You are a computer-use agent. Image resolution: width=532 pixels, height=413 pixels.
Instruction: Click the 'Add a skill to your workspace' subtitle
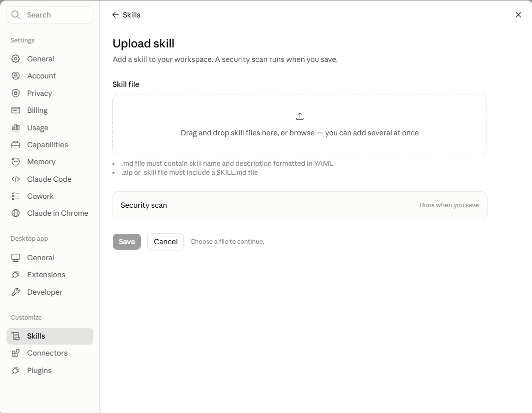(x=225, y=59)
